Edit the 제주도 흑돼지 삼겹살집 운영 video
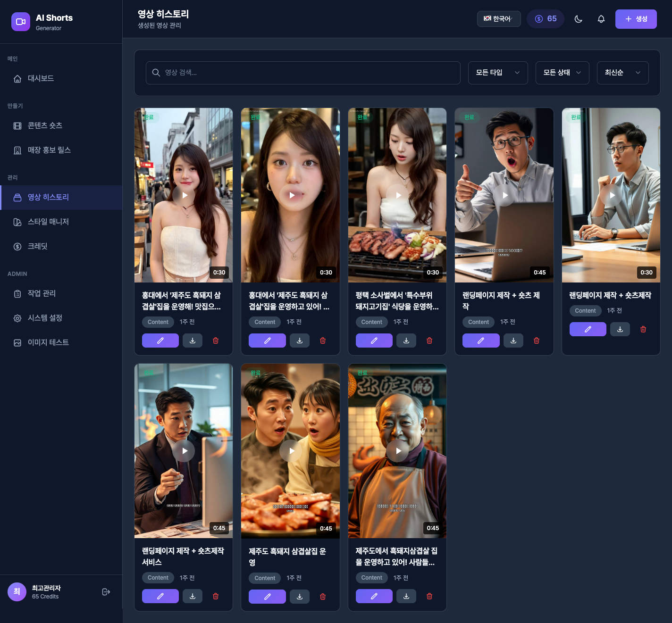 pos(267,597)
